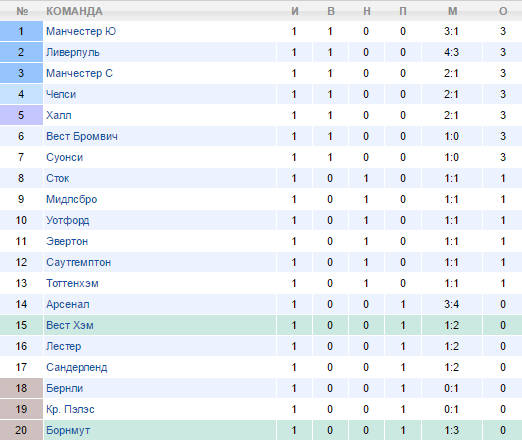Click the Эвертон team name
The height and width of the screenshot is (440, 522).
[67, 241]
